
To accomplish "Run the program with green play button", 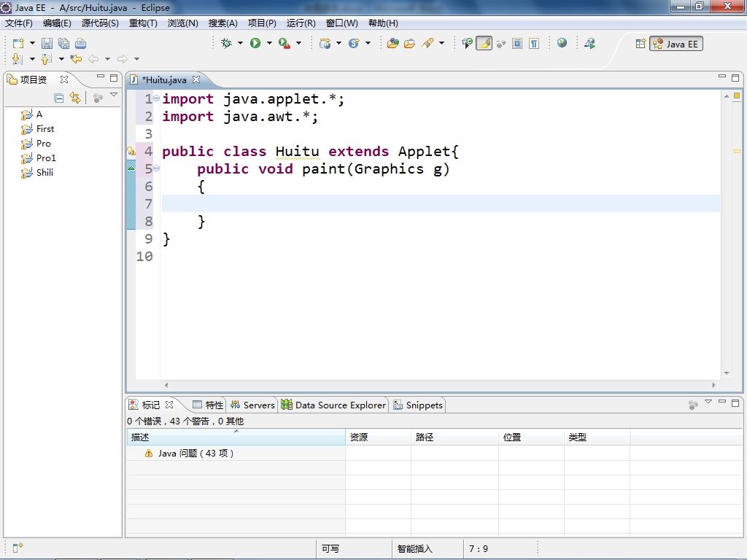I will tap(255, 44).
